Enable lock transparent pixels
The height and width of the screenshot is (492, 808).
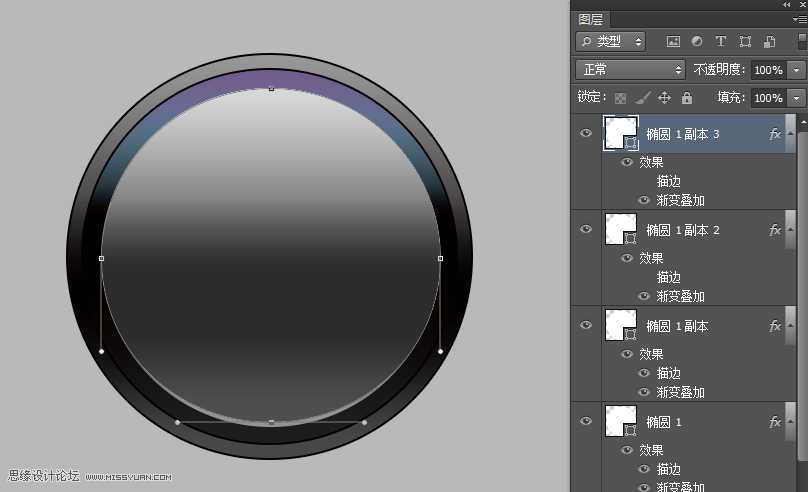[x=620, y=98]
